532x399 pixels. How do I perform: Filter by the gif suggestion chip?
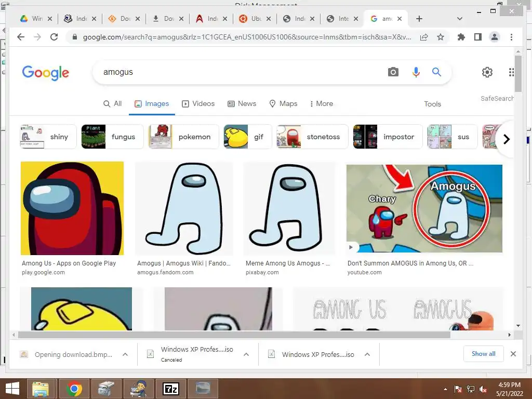click(248, 137)
